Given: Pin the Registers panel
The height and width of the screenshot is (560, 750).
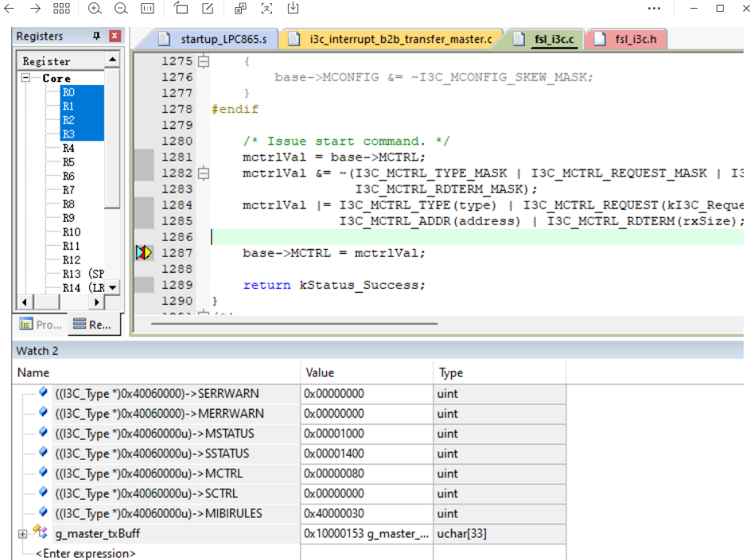Looking at the screenshot, I should point(96,36).
